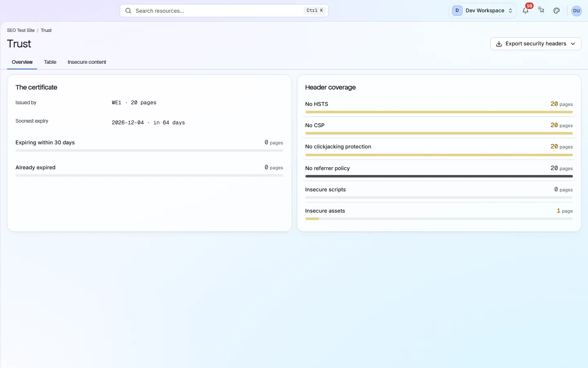Image resolution: width=588 pixels, height=368 pixels.
Task: Click No clickjacking protection row label
Action: (x=338, y=147)
